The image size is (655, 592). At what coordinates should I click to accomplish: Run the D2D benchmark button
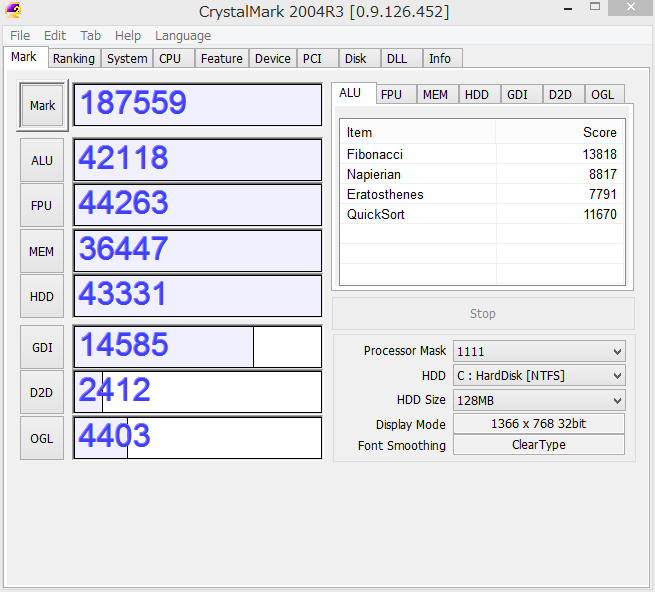[x=42, y=393]
